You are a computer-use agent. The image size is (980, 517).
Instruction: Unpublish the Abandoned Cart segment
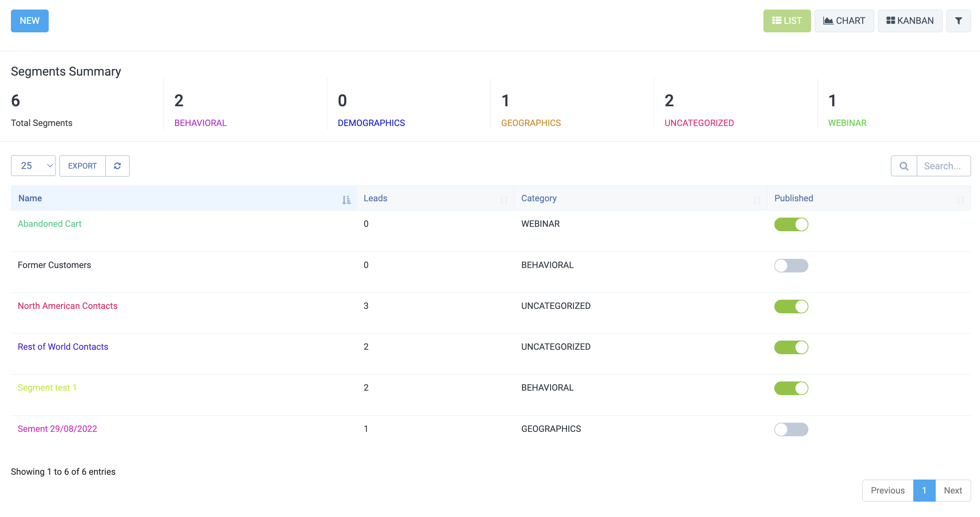(791, 224)
